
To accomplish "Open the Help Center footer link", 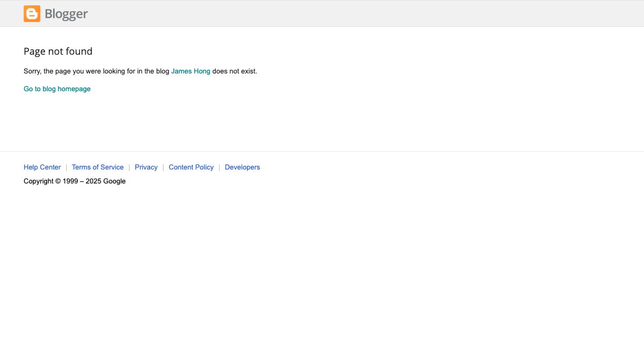I will point(42,167).
